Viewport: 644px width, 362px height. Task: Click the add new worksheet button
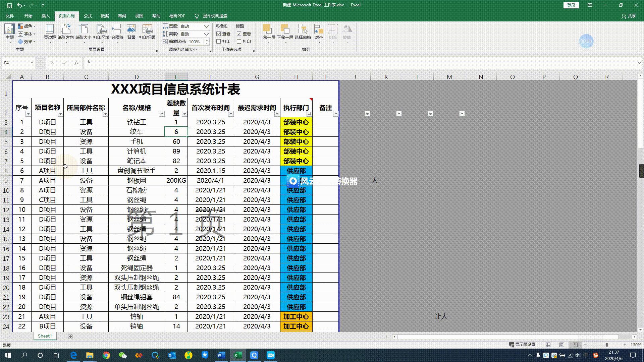pos(70,336)
